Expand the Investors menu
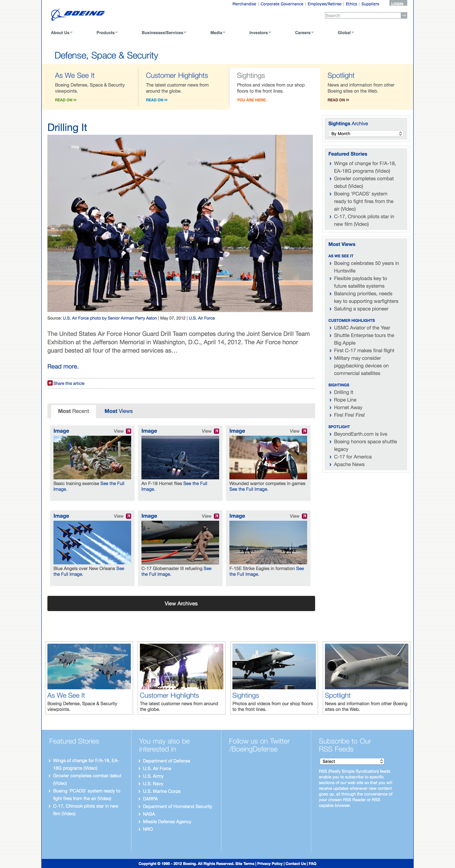Image resolution: width=455 pixels, height=868 pixels. pyautogui.click(x=260, y=33)
